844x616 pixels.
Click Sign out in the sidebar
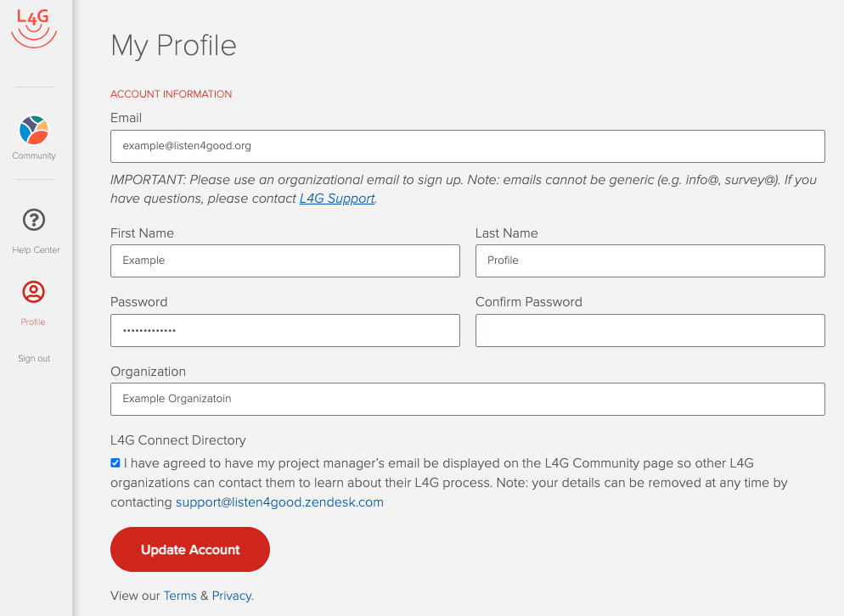click(x=34, y=358)
